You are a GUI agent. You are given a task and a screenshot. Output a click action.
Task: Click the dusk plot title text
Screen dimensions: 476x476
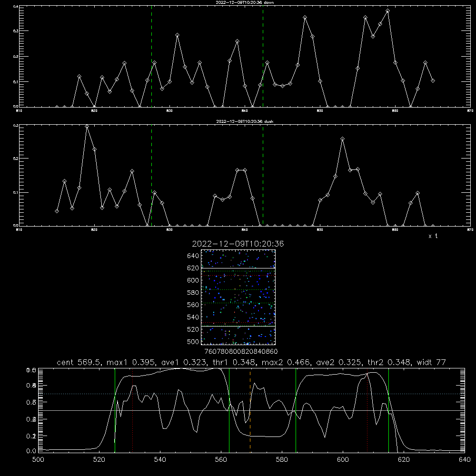click(x=245, y=121)
